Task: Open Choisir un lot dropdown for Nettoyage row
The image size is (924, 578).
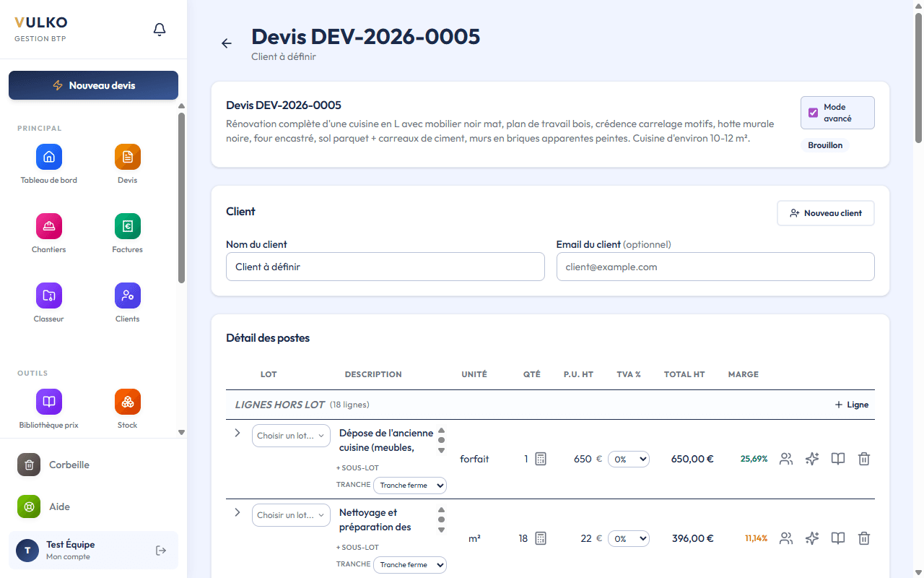Action: point(291,515)
